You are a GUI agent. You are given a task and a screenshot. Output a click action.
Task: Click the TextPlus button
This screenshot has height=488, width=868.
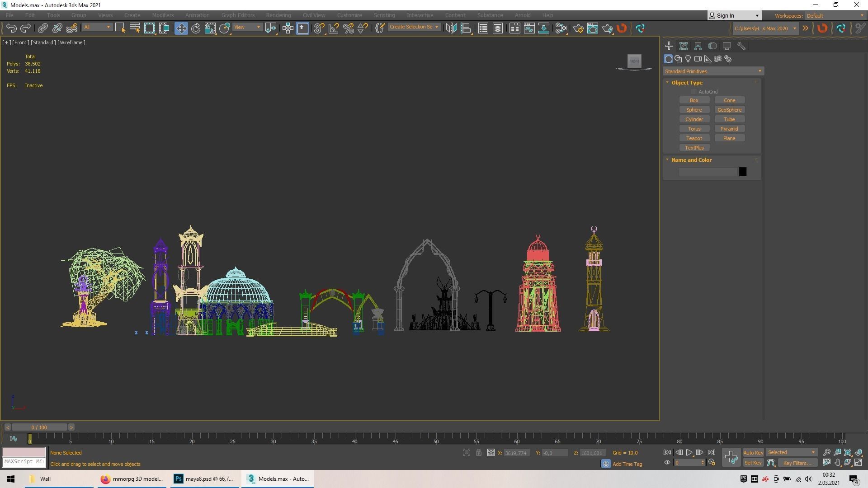tap(694, 148)
